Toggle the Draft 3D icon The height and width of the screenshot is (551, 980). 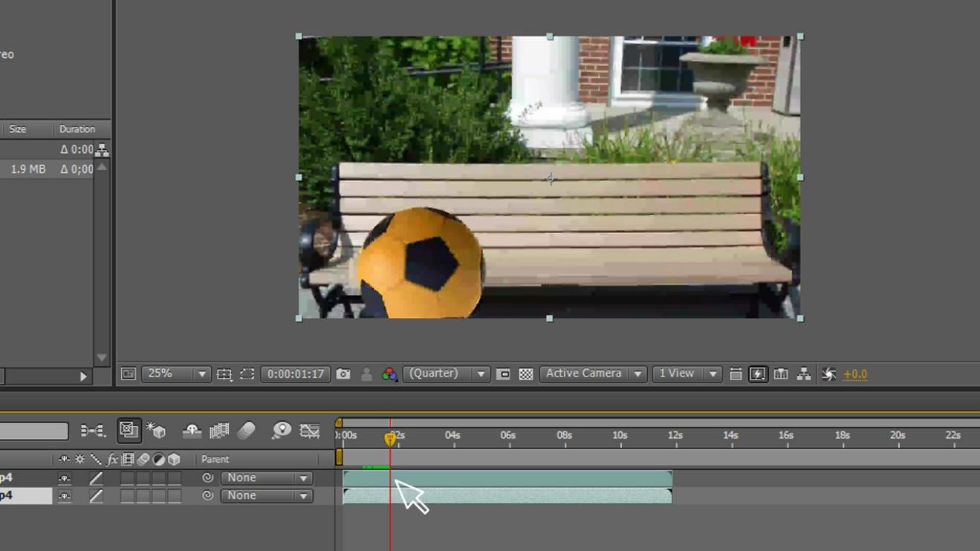click(156, 431)
